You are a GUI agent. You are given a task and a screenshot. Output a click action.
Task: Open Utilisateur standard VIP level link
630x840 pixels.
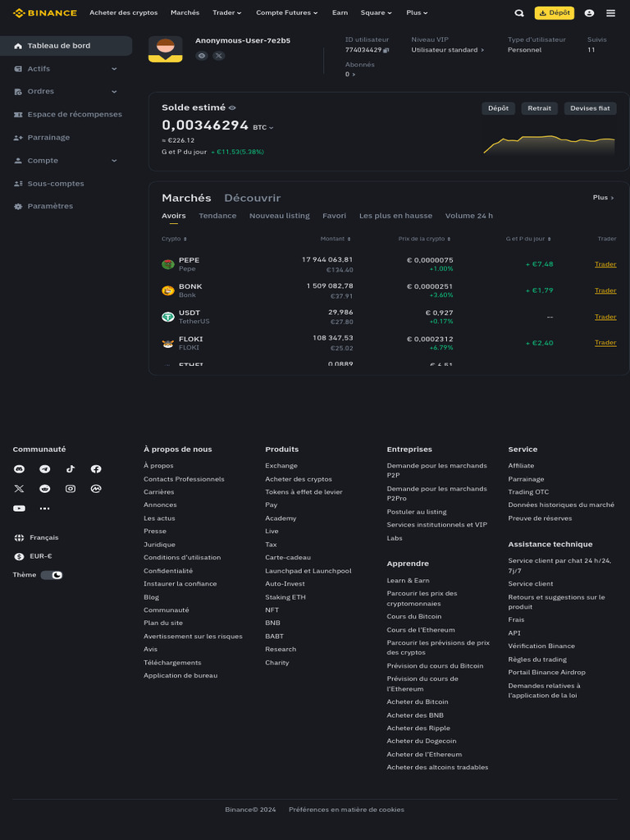447,50
